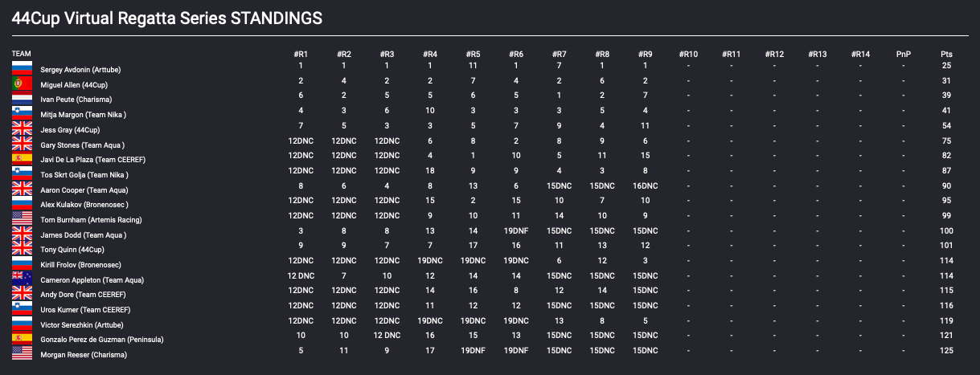The width and height of the screenshot is (980, 375).
Task: Click the PnP column header
Action: (904, 54)
